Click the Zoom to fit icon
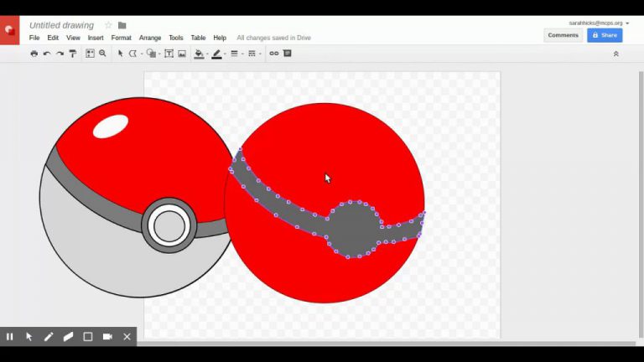 (90, 54)
